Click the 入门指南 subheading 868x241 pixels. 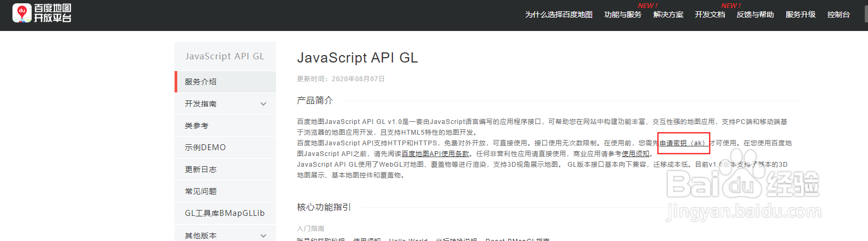point(311,229)
